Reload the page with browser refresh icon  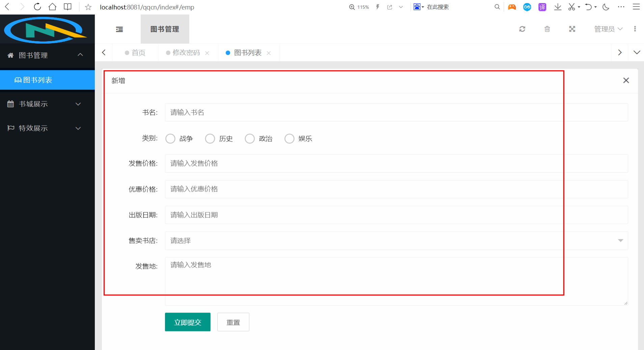point(37,7)
